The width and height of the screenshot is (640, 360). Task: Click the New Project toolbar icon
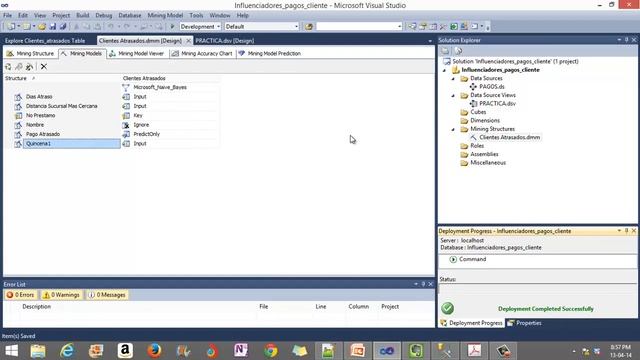(11, 27)
